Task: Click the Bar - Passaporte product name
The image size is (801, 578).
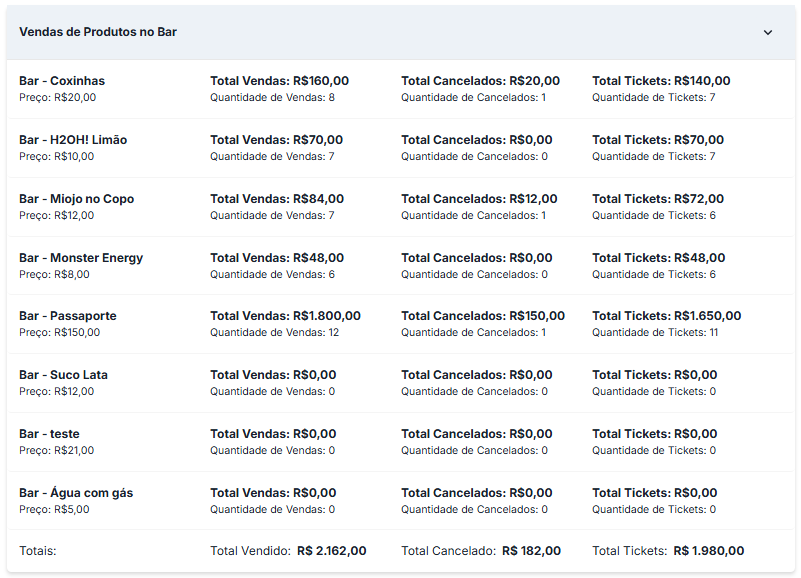Action: [x=68, y=316]
